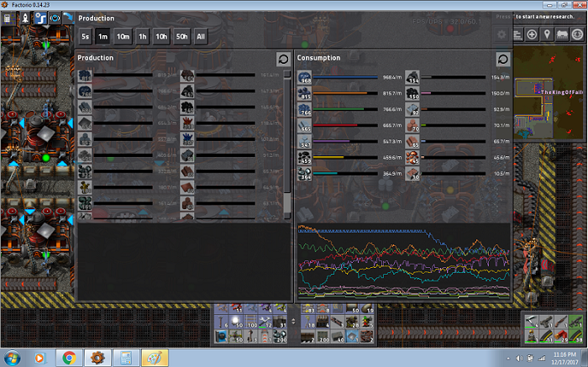Viewport: 588px width, 367px height.
Task: Click the consumption graph area
Action: coord(403,261)
